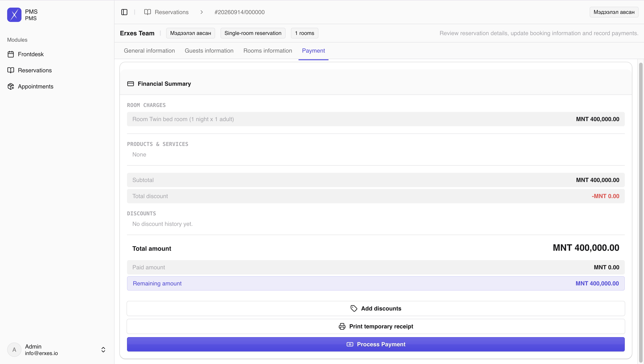Toggle the sidebar panel icon
This screenshot has width=644, height=364.
pyautogui.click(x=124, y=12)
